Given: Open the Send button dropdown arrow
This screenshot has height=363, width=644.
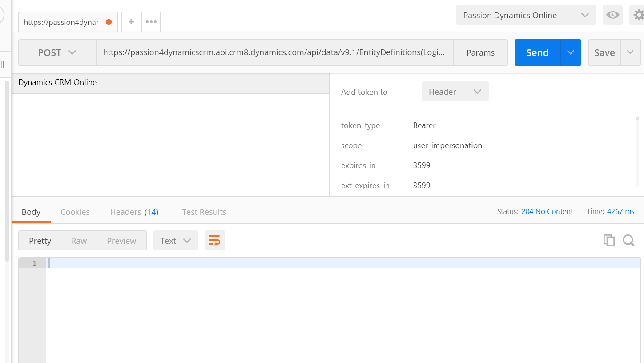Looking at the screenshot, I should [x=571, y=52].
